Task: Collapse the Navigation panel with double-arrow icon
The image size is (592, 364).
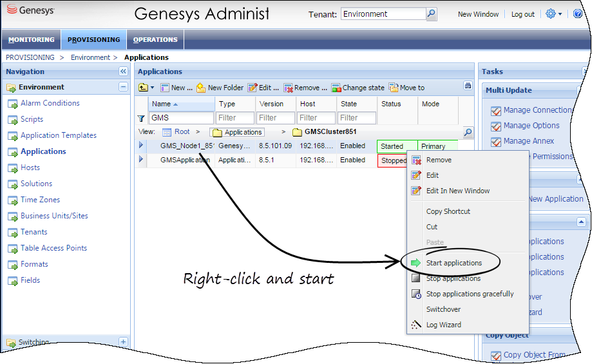Action: [123, 72]
